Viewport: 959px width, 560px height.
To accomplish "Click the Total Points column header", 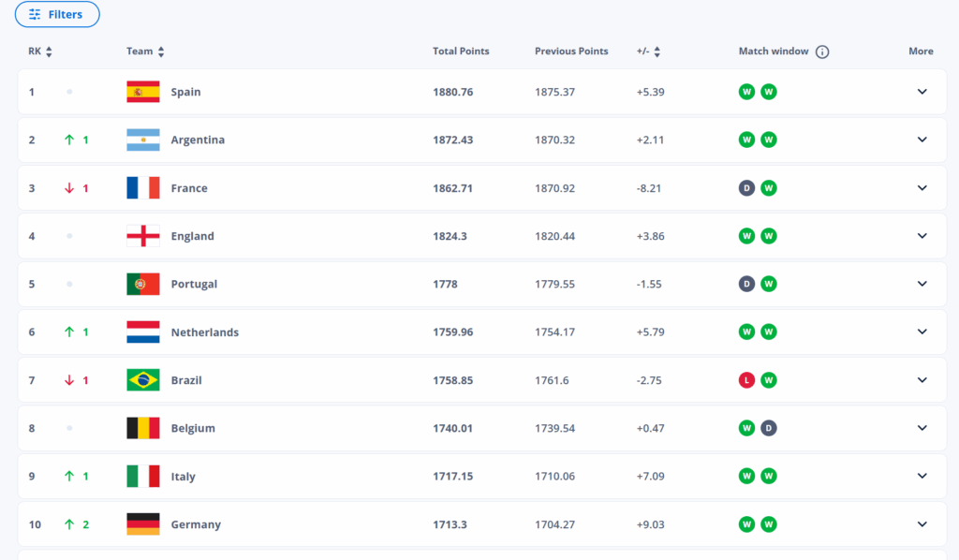I will (x=461, y=52).
